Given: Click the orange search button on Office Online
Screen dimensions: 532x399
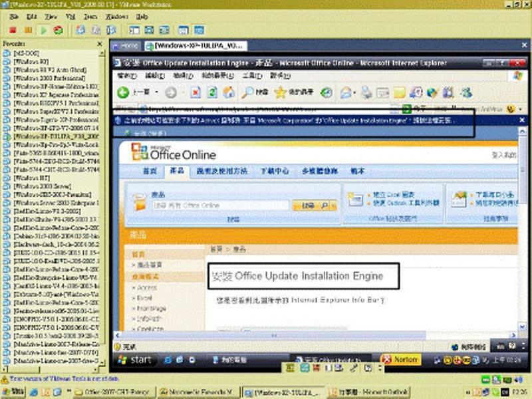Looking at the screenshot, I should [311, 205].
